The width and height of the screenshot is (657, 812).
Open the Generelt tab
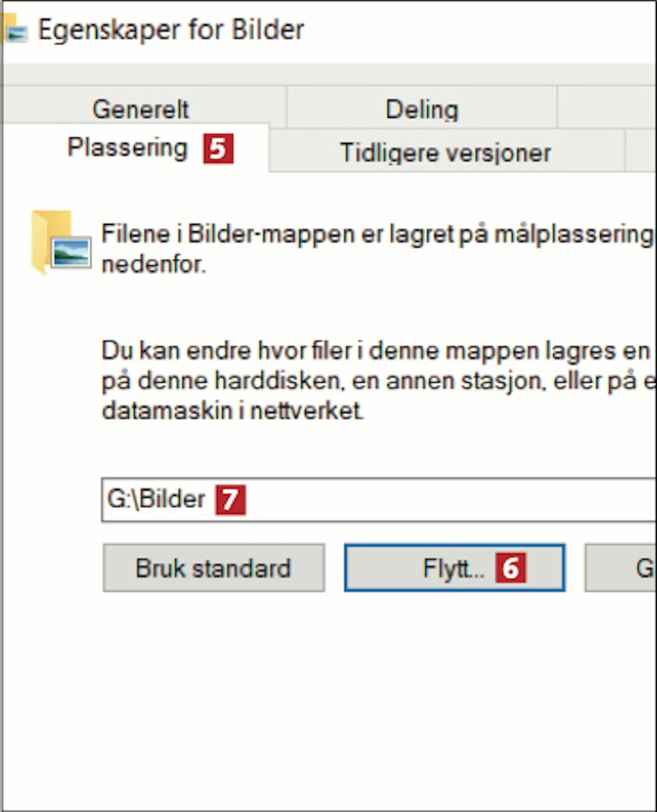(x=141, y=109)
